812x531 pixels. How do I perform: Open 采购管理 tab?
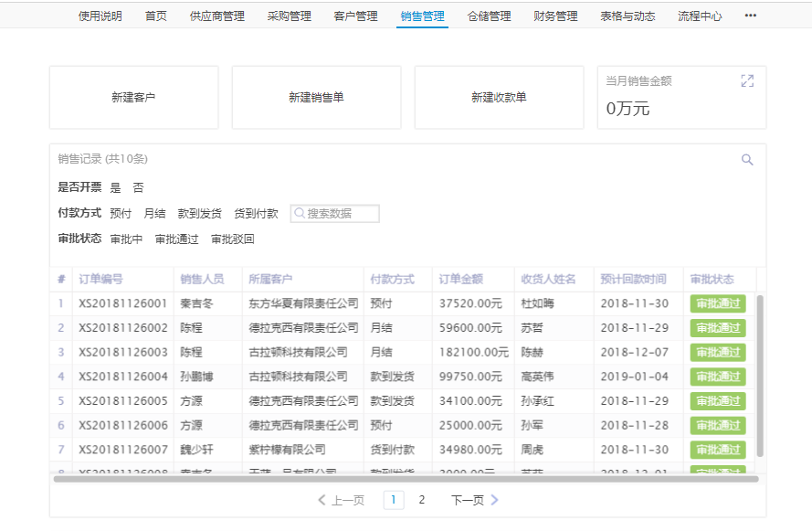coord(289,16)
